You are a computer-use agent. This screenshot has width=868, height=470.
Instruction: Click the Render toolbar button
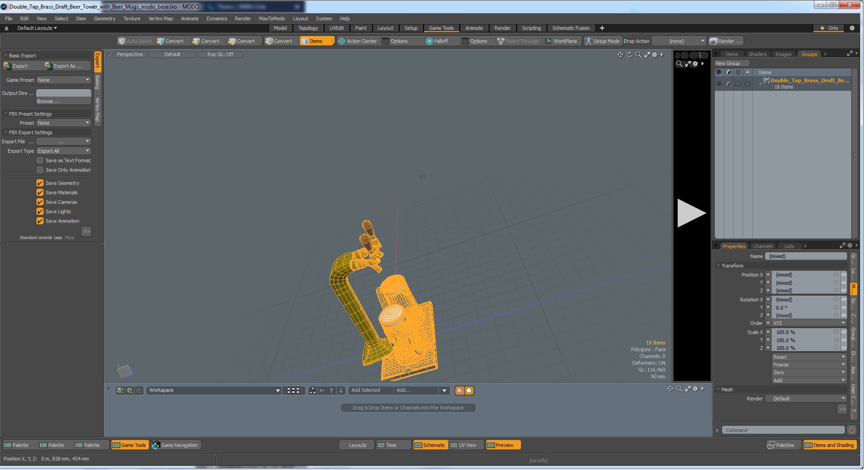pos(726,41)
